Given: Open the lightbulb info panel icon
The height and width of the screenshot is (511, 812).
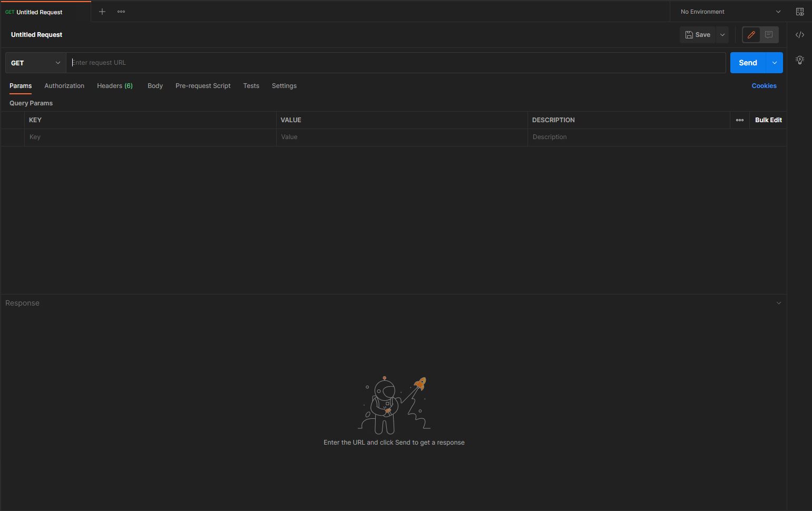Looking at the screenshot, I should 800,60.
